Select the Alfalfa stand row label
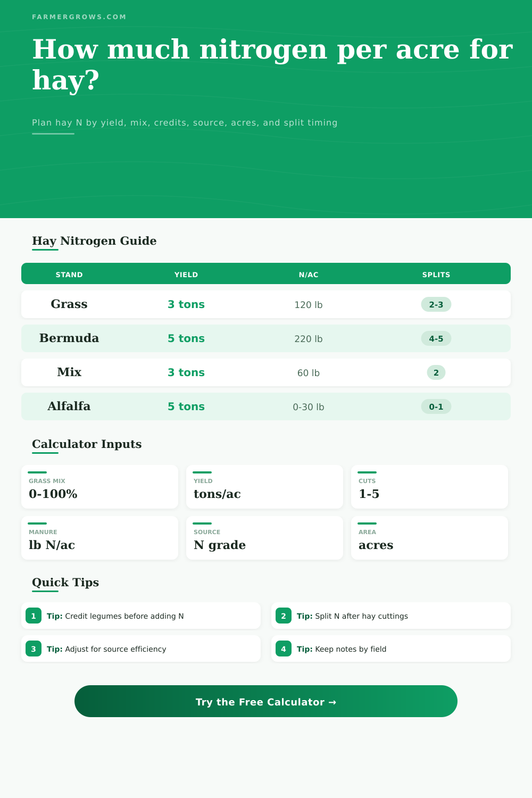 pos(69,406)
